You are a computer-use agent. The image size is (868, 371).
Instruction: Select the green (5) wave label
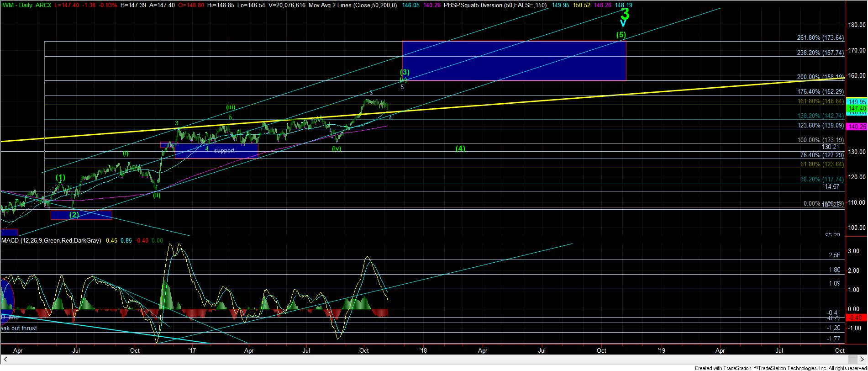tap(621, 35)
